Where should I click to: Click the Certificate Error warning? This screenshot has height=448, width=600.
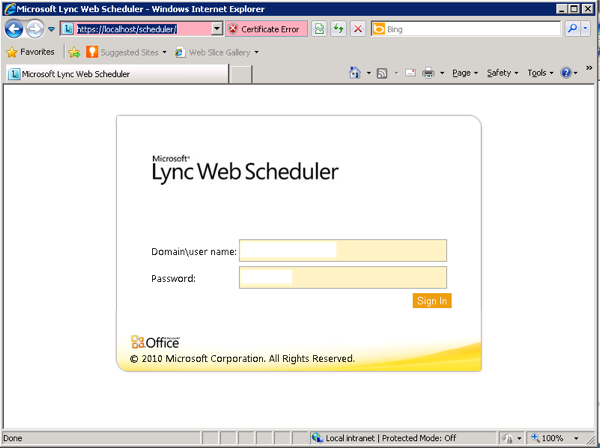coord(266,29)
